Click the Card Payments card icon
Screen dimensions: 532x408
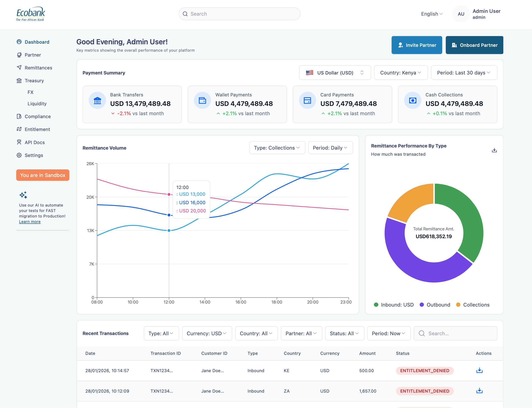click(x=307, y=100)
